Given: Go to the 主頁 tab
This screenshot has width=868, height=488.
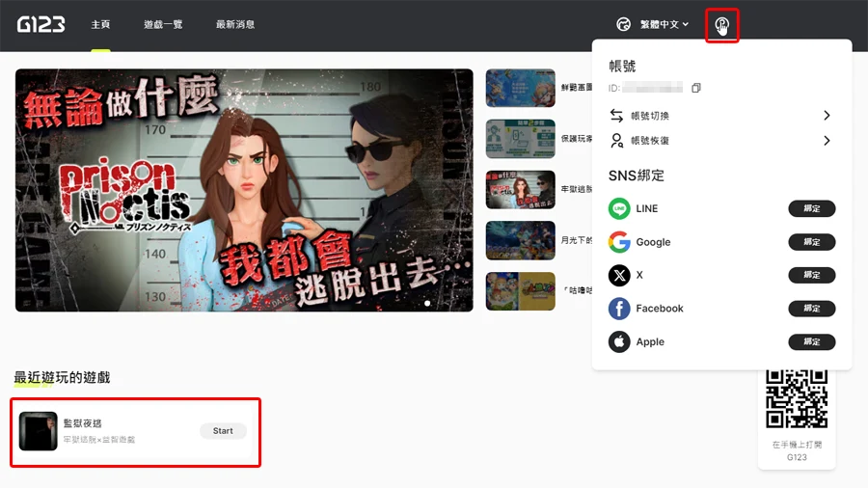Looking at the screenshot, I should coord(100,24).
